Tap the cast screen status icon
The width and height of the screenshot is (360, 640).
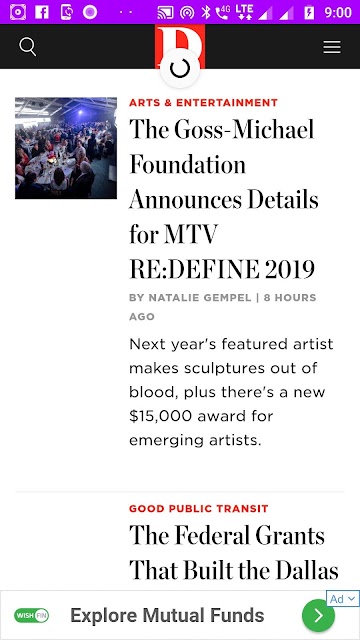pos(165,13)
